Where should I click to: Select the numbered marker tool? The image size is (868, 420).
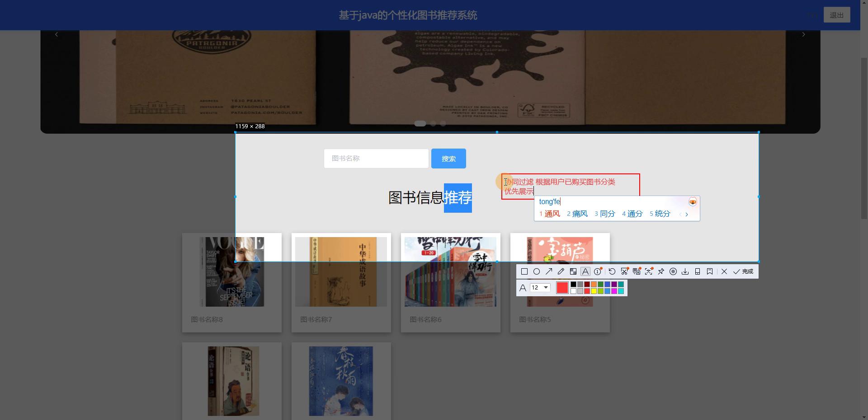(598, 271)
